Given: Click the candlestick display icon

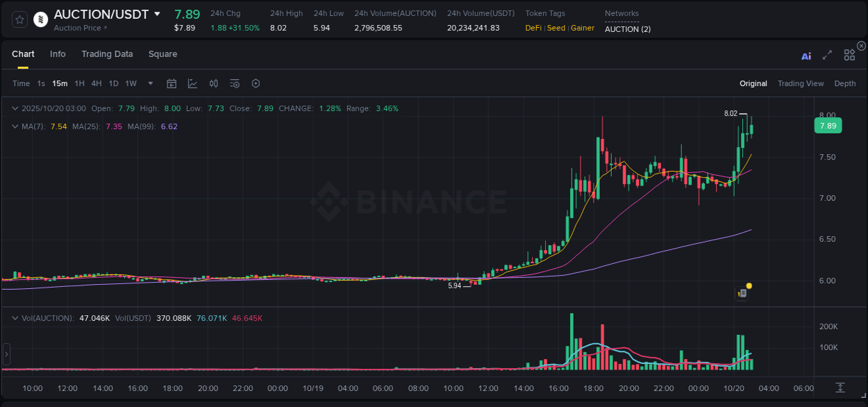Looking at the screenshot, I should pyautogui.click(x=213, y=83).
